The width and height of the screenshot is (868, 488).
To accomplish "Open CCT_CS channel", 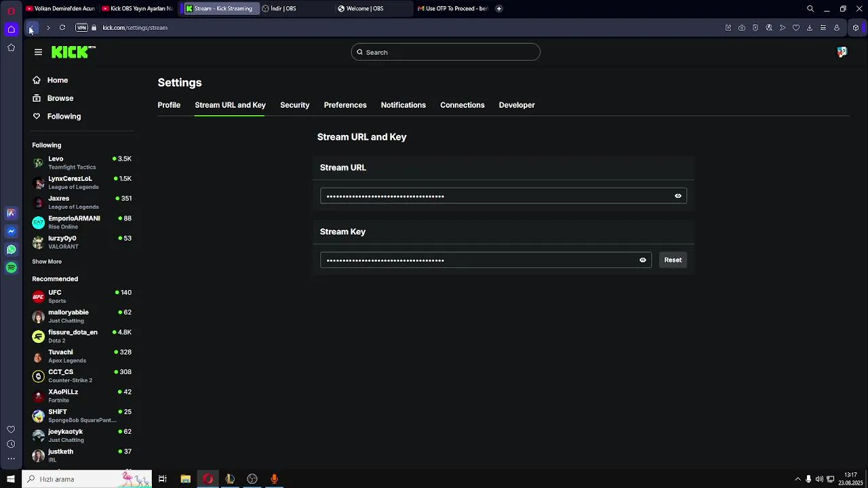I will [82, 376].
